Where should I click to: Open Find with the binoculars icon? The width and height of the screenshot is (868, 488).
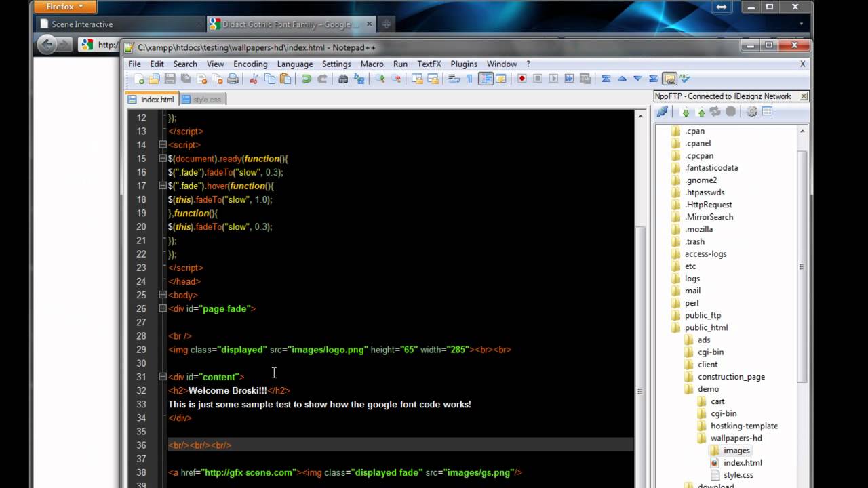(x=343, y=79)
